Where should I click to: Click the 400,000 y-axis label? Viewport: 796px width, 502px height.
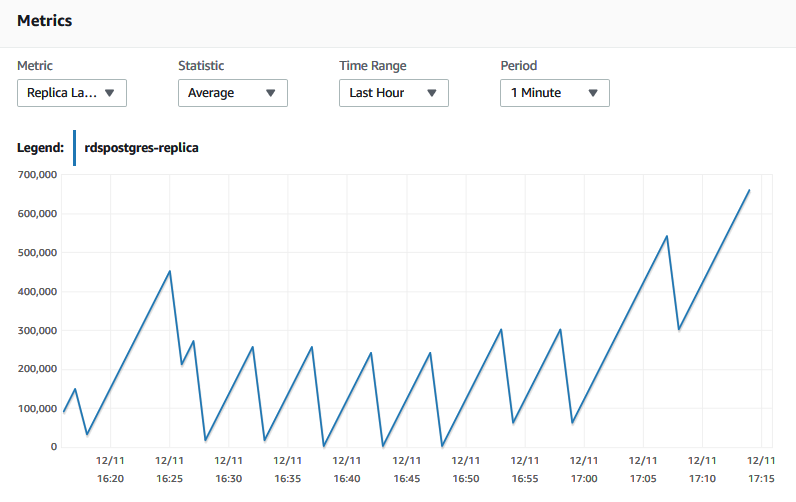(x=37, y=292)
